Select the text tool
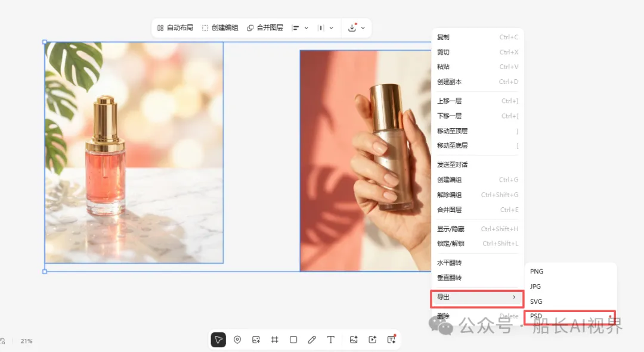Viewport: 644px width, 352px height. [x=330, y=339]
